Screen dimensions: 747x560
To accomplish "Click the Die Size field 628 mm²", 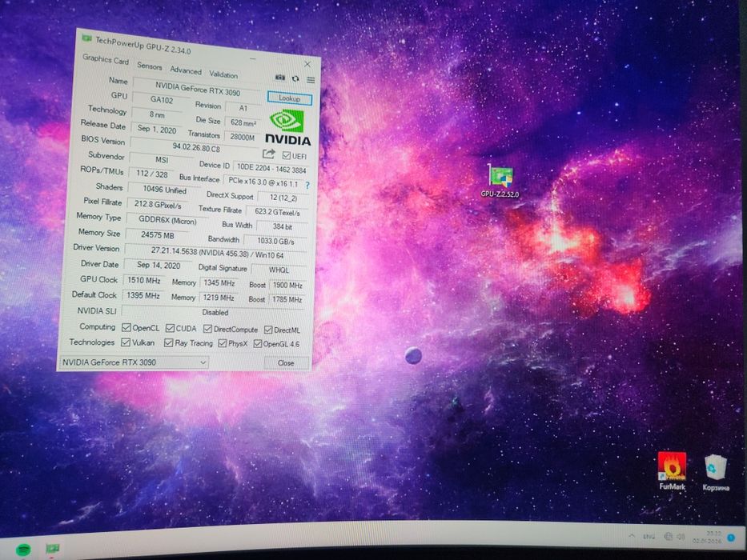I will point(243,122).
